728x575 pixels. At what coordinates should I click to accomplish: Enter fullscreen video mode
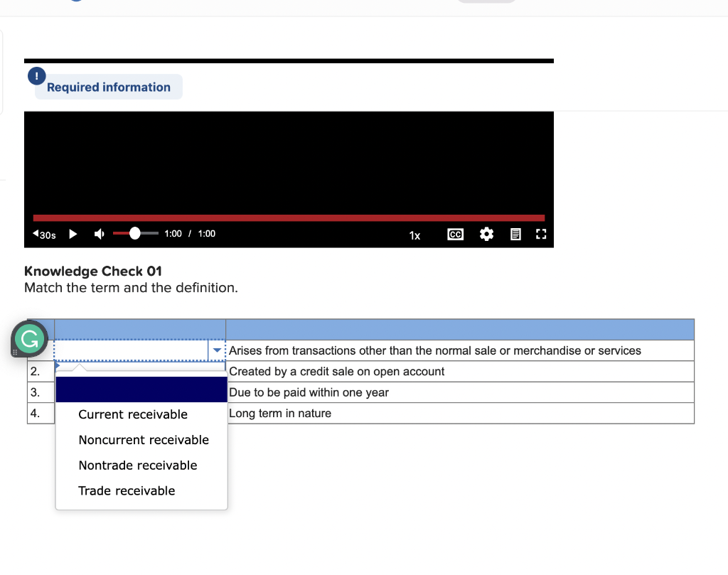(541, 234)
